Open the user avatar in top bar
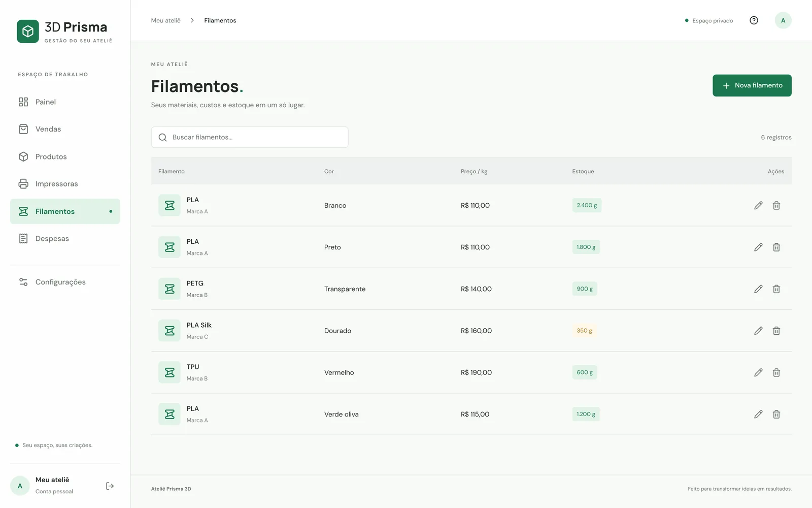 (x=783, y=20)
